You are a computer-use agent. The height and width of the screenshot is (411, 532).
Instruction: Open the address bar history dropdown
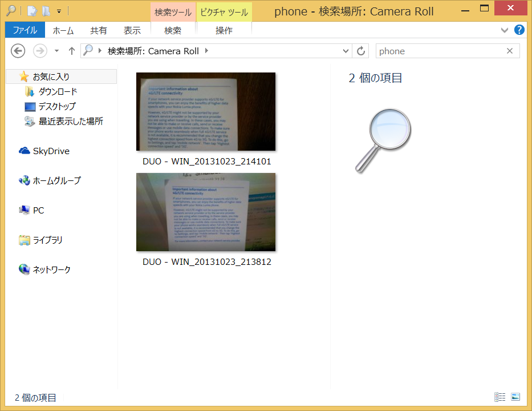click(x=346, y=51)
